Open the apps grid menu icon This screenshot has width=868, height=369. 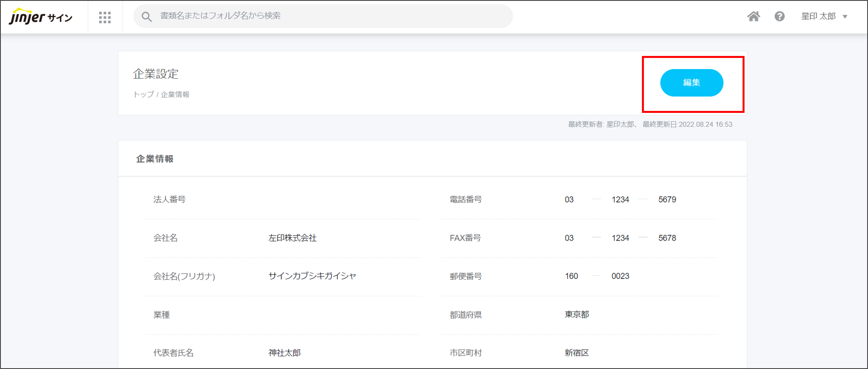(x=105, y=17)
